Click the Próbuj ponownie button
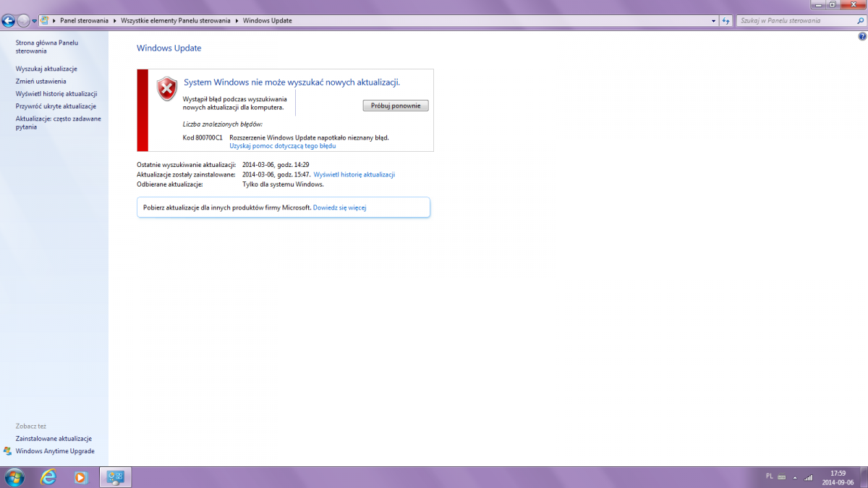Image resolution: width=868 pixels, height=488 pixels. tap(396, 106)
